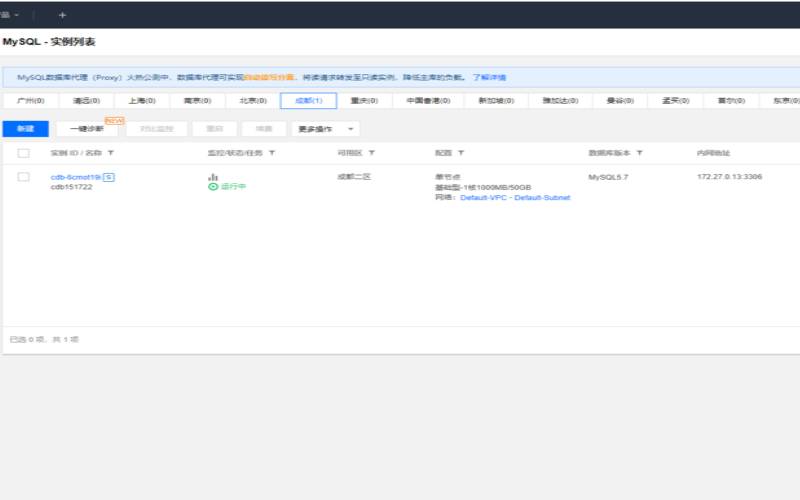Click the 单节点 config text
This screenshot has width=800, height=500.
coord(447,177)
